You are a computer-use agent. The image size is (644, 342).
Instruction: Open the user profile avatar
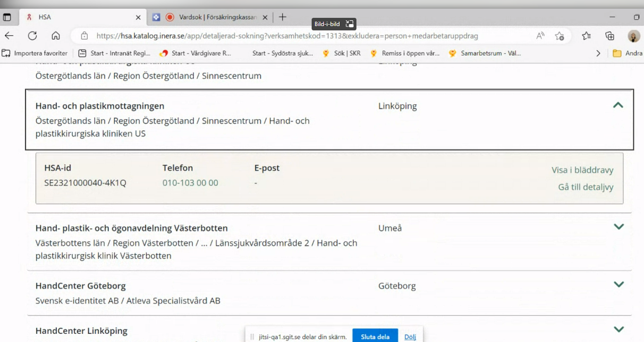(633, 36)
